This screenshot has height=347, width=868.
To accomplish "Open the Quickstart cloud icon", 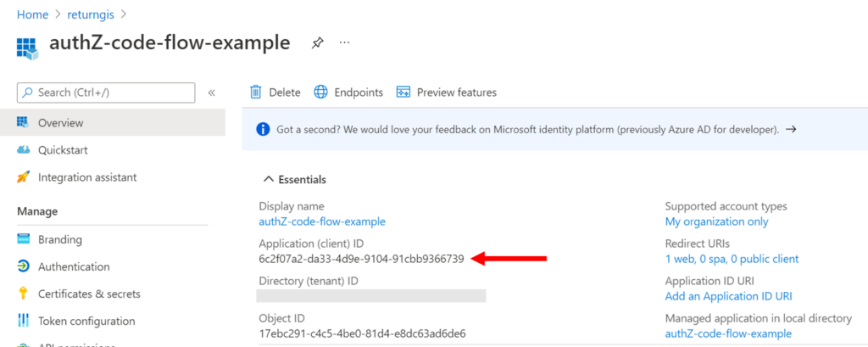I will 23,150.
